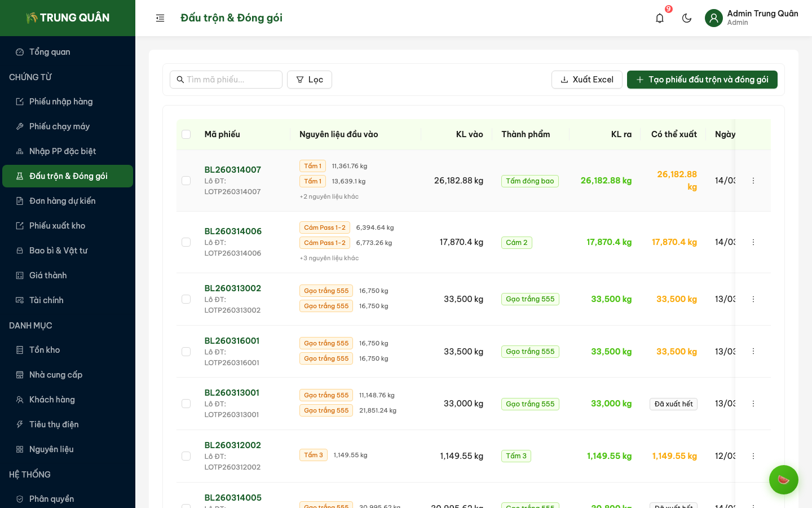Focus the Tìm mã phiếu search field
Viewport: 812px width, 508px height.
pyautogui.click(x=231, y=80)
